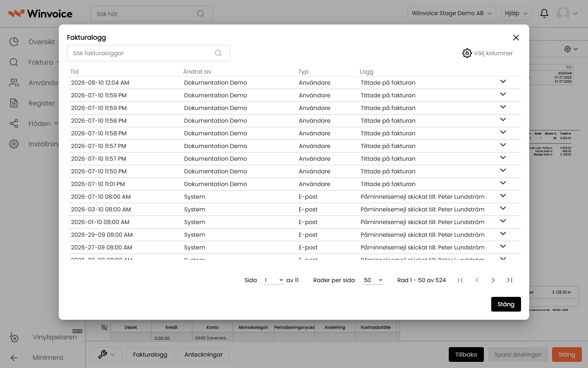This screenshot has width=588, height=368.
Task: Expand the 2026-08-10 12:04 AM log row
Action: tap(503, 82)
